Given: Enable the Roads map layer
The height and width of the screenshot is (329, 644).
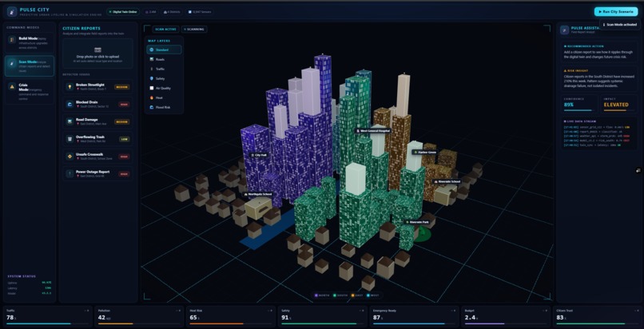Looking at the screenshot, I should point(164,59).
